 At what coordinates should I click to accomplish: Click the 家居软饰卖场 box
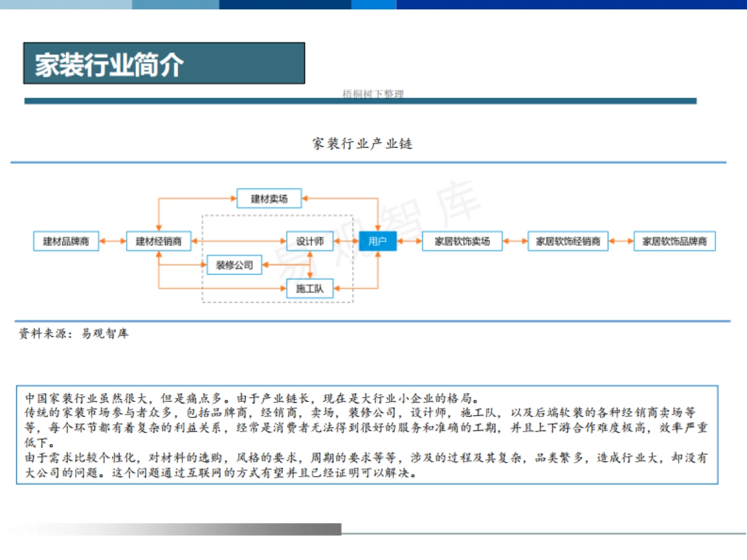click(x=463, y=241)
